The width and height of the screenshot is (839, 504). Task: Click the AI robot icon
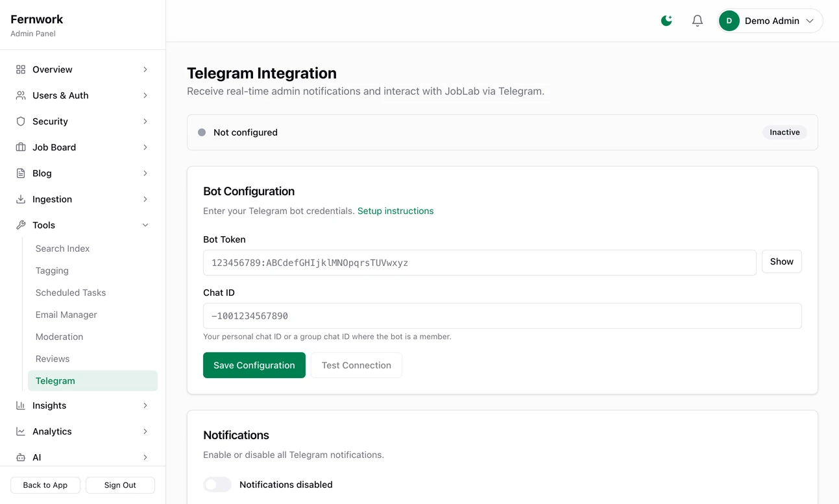coord(21,457)
